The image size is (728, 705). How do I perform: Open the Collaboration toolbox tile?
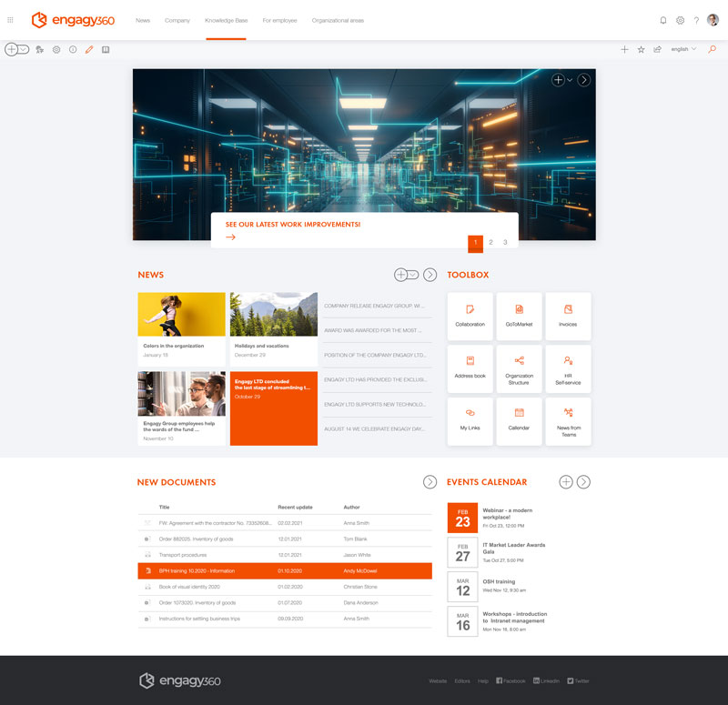pos(470,316)
